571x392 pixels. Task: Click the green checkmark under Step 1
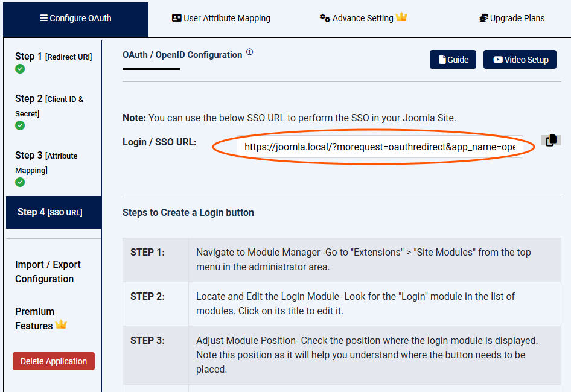(x=20, y=69)
